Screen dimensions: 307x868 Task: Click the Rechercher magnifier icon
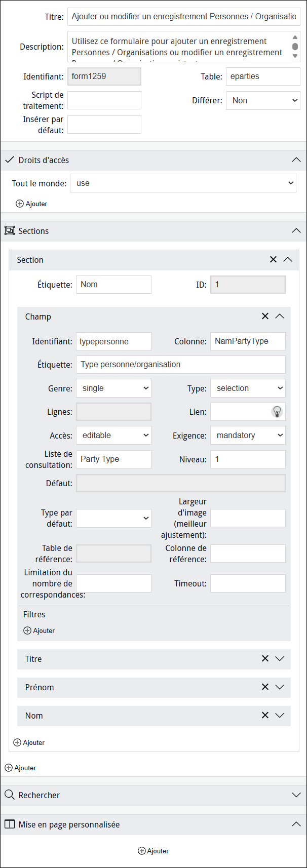pos(10,795)
